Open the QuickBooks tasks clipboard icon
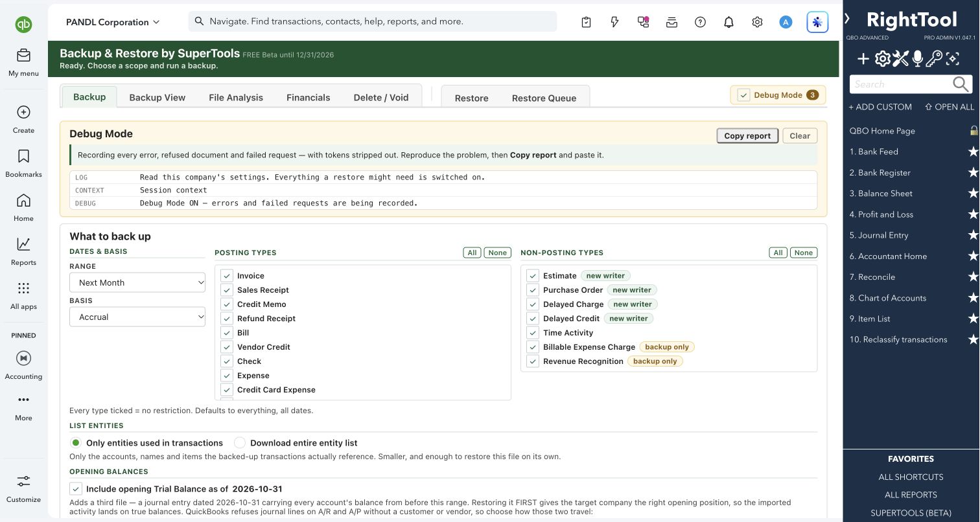 click(x=586, y=22)
